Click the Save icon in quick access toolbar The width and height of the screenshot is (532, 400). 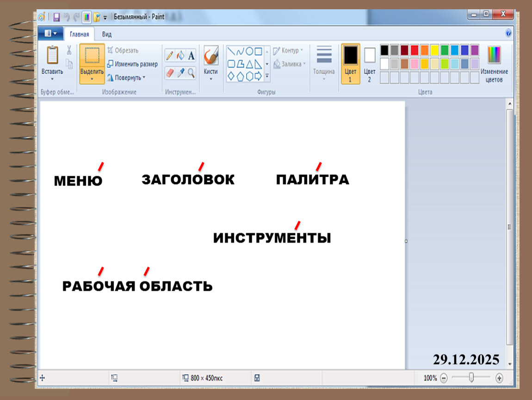[x=56, y=18]
